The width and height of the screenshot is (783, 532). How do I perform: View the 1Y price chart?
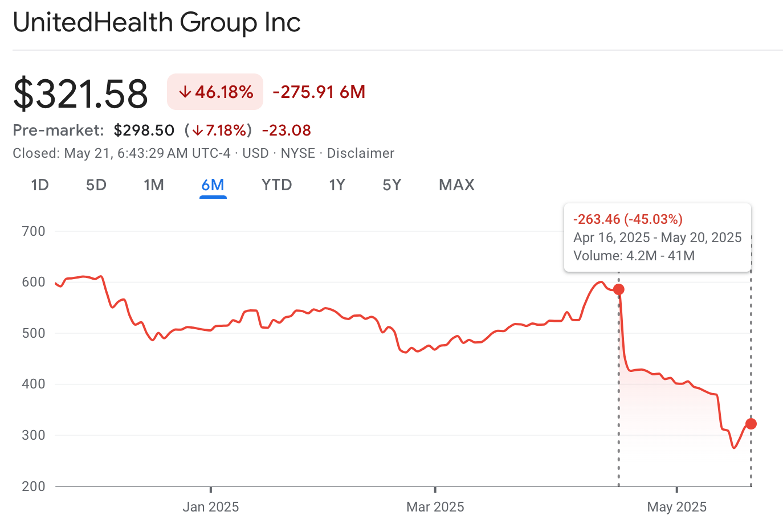click(x=337, y=185)
